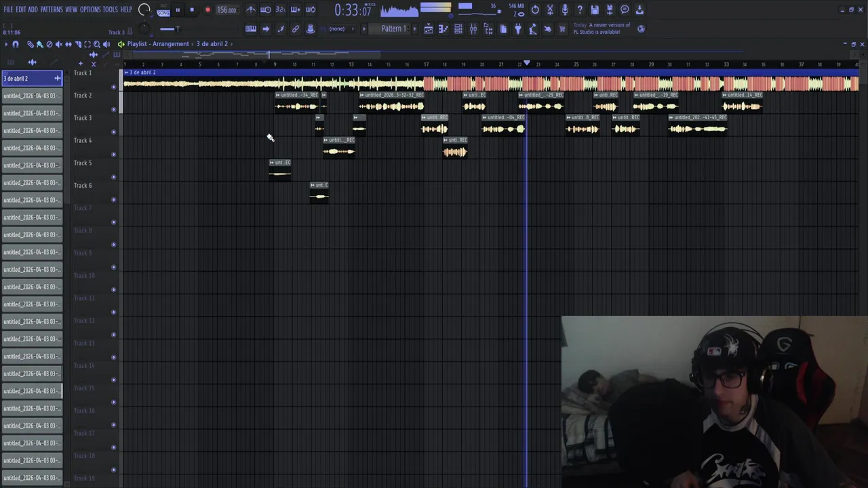The image size is (868, 488).
Task: Toggle overdub blend recording
Action: click(x=296, y=9)
